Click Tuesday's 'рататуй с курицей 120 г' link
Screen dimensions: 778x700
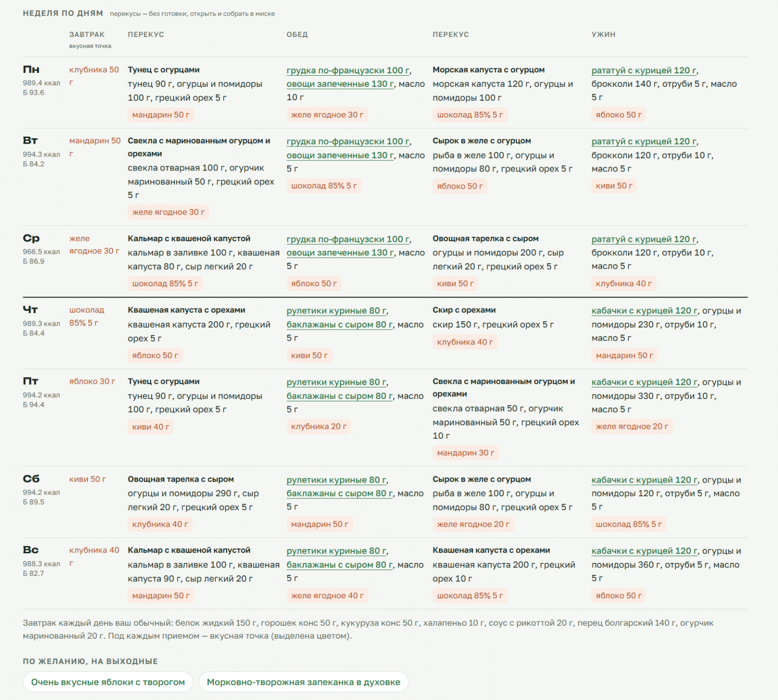point(644,142)
